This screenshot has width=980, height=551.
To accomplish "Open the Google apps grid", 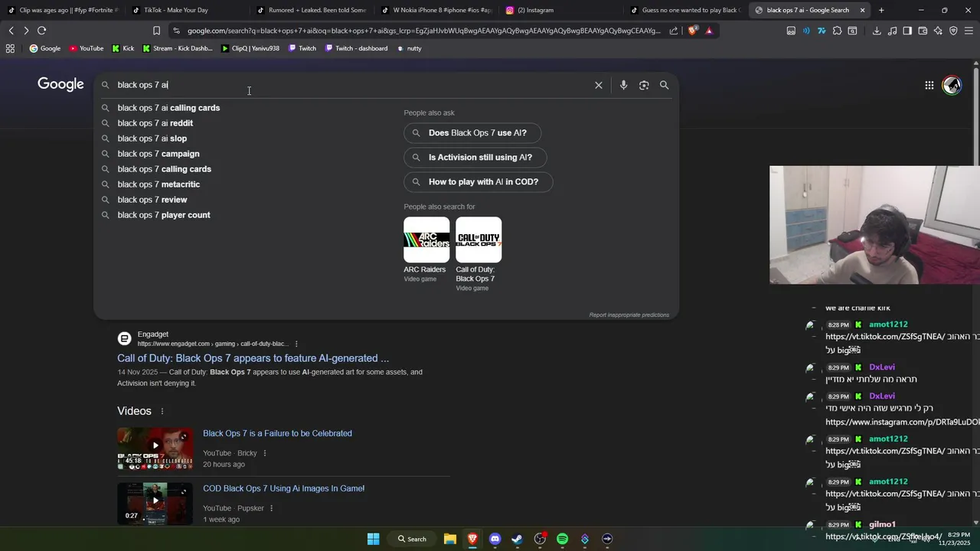I will (929, 85).
